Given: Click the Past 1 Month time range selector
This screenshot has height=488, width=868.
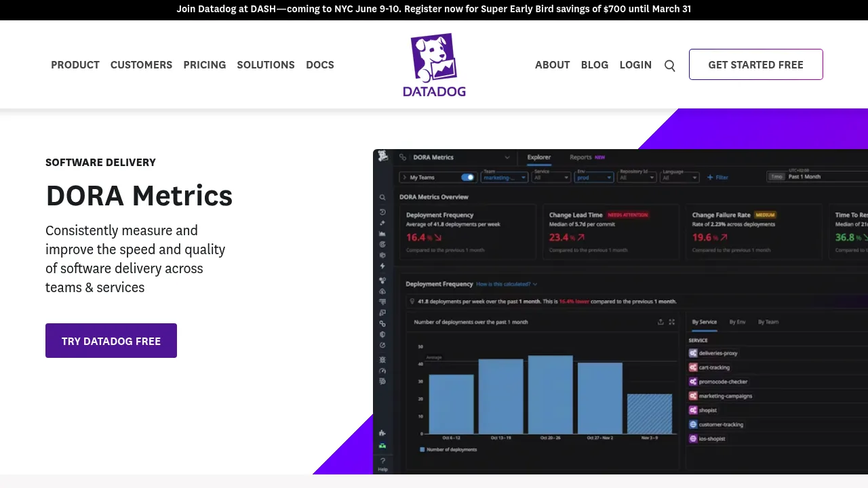Looking at the screenshot, I should [817, 177].
